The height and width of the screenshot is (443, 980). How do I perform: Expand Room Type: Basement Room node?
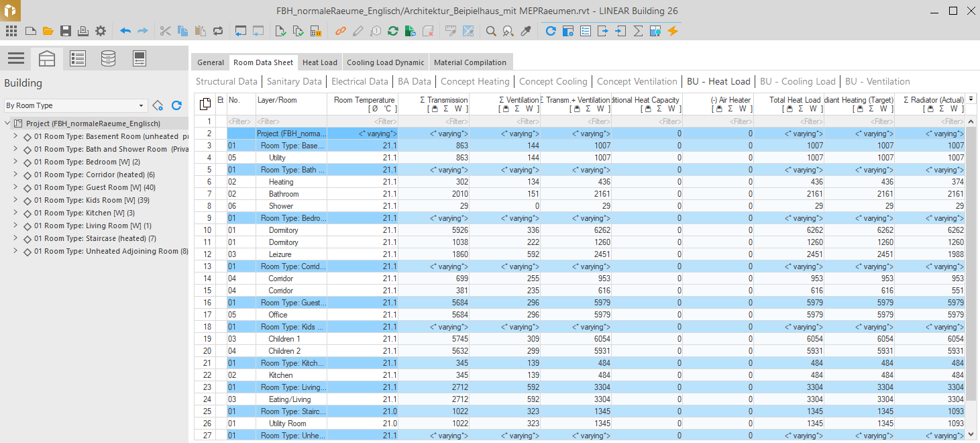click(15, 136)
